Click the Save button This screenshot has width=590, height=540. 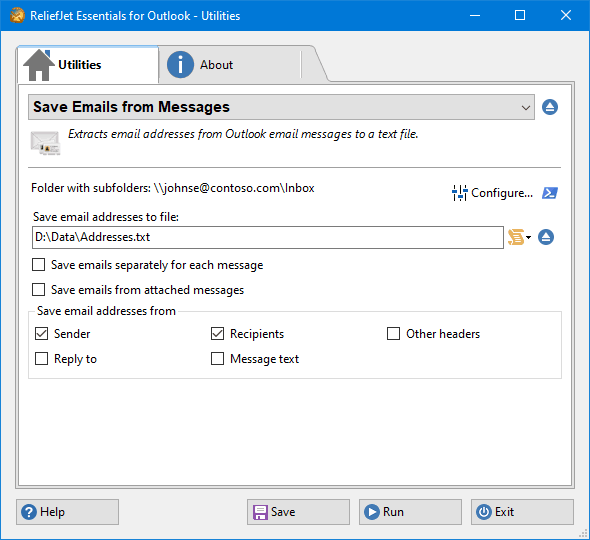pyautogui.click(x=298, y=512)
